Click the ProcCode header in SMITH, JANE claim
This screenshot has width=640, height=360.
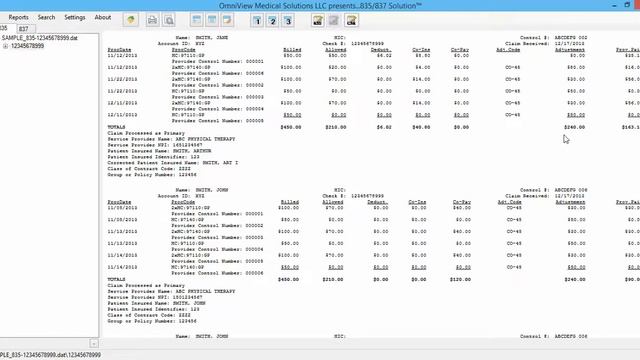[x=183, y=50]
